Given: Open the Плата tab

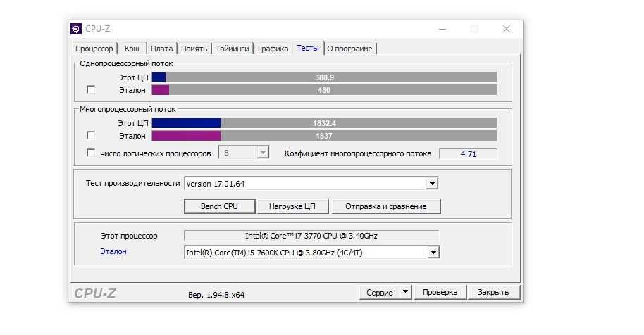Looking at the screenshot, I should point(162,49).
